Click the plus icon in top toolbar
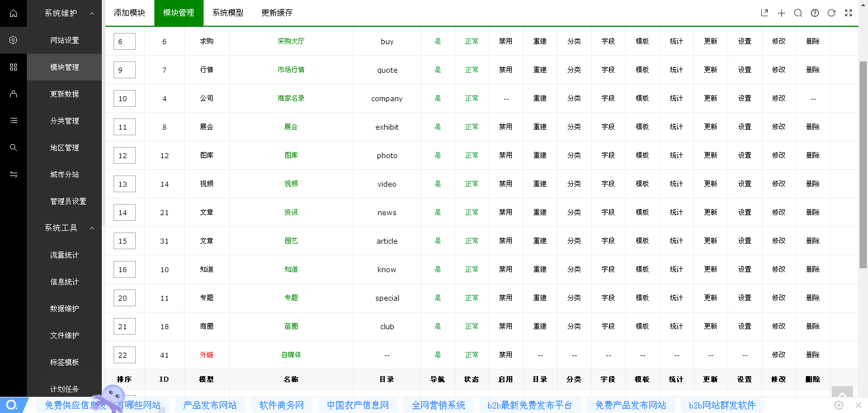The image size is (868, 413). point(781,13)
